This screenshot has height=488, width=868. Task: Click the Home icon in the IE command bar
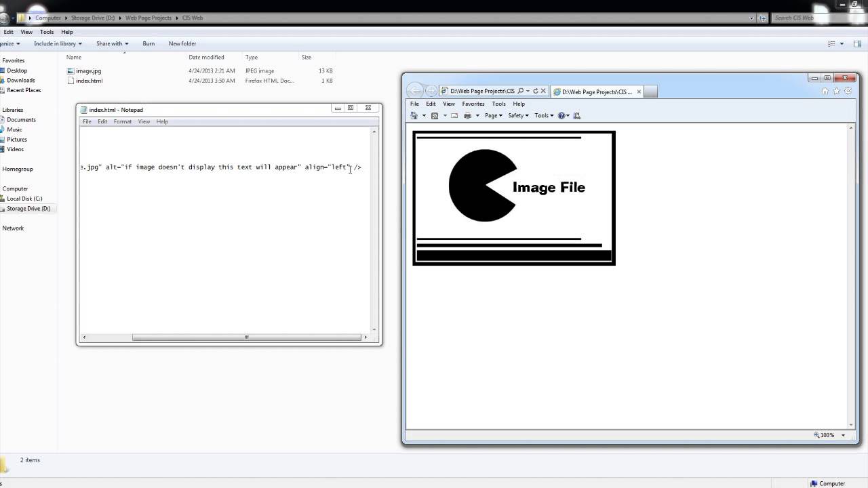click(414, 115)
